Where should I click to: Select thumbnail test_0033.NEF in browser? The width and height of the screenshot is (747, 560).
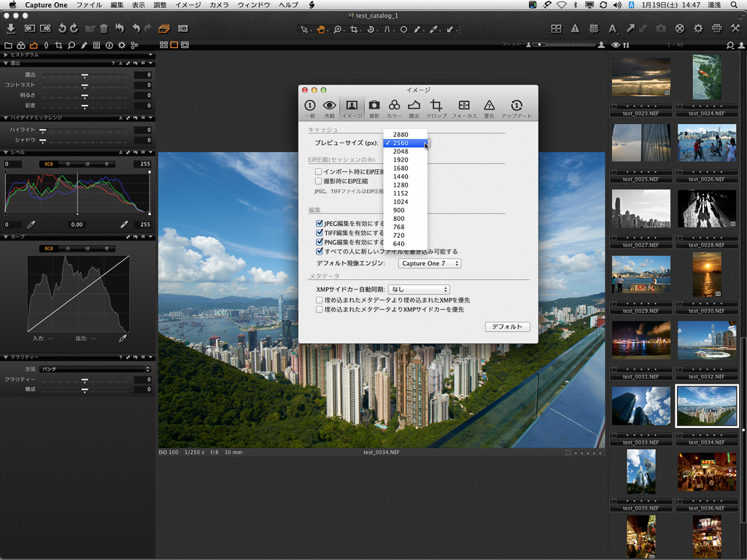click(640, 406)
